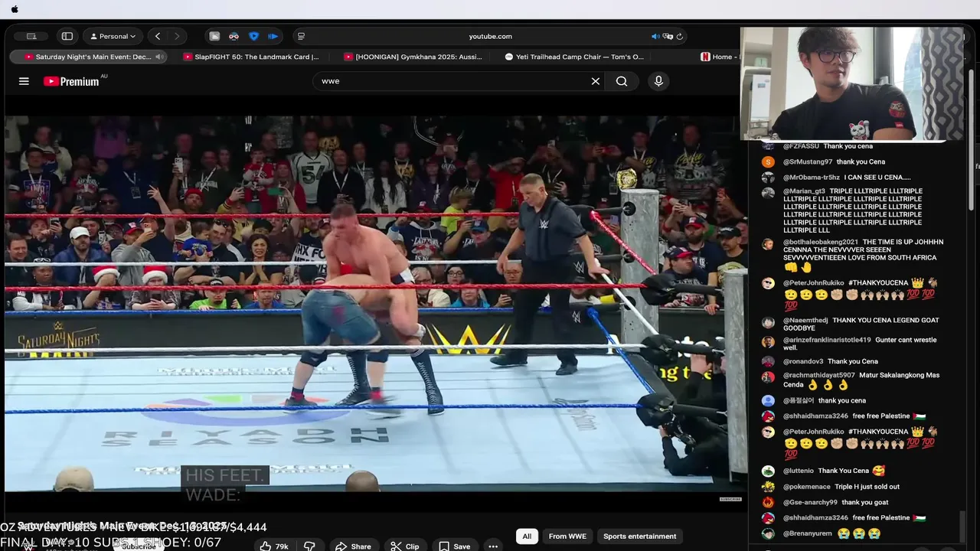Click username @arinzefranklinaristotle419 in chat
The height and width of the screenshot is (551, 980).
(827, 340)
